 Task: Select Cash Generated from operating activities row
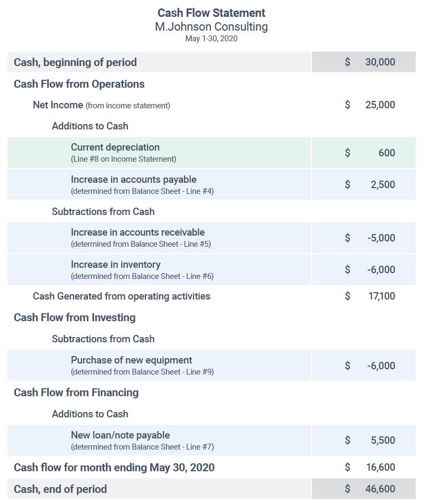[x=122, y=296]
